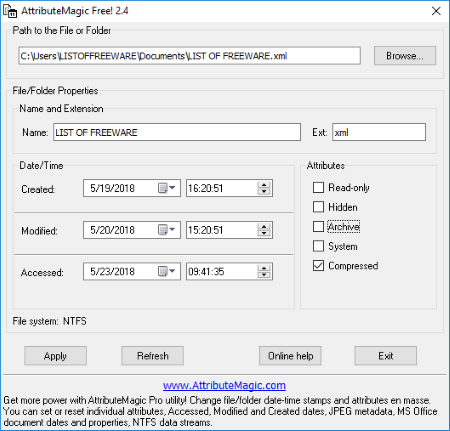Image resolution: width=450 pixels, height=431 pixels.
Task: Apply the attribute changes
Action: coord(55,356)
